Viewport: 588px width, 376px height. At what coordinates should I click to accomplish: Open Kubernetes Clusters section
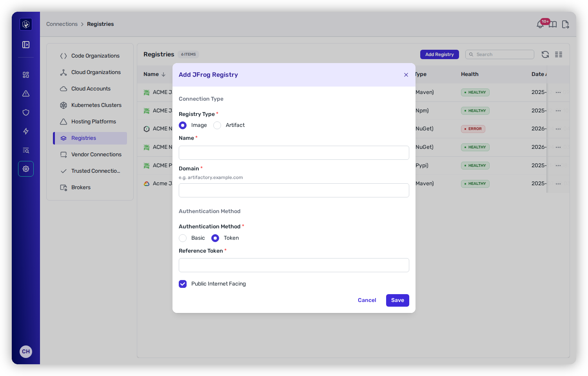pyautogui.click(x=90, y=105)
